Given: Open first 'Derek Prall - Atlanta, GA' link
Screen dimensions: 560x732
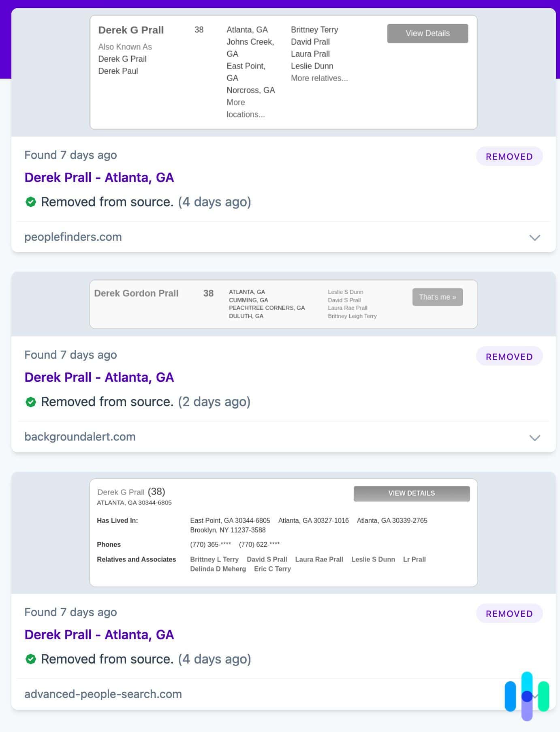Looking at the screenshot, I should [99, 177].
